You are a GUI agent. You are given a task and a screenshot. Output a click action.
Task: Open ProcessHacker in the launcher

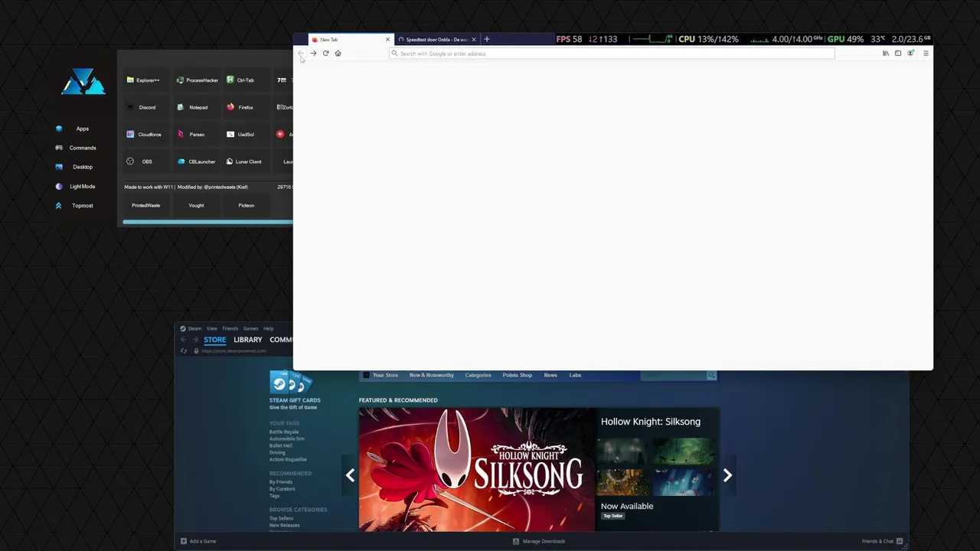198,80
